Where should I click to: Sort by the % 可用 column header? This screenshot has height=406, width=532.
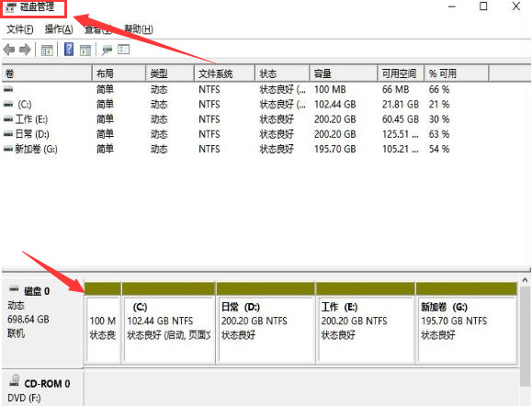tap(457, 73)
